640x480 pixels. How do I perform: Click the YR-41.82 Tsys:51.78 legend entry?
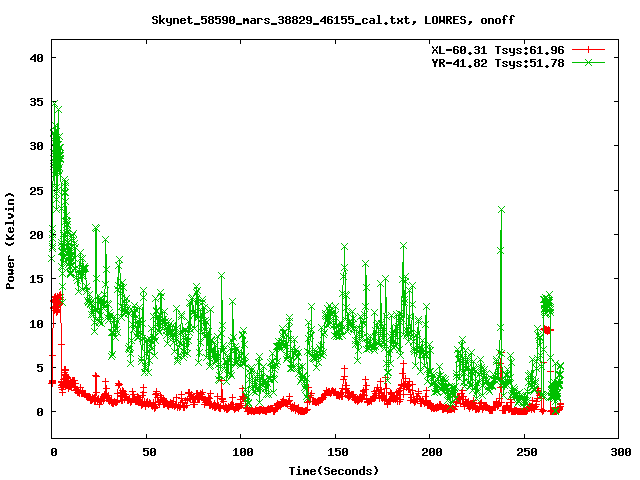click(498, 63)
